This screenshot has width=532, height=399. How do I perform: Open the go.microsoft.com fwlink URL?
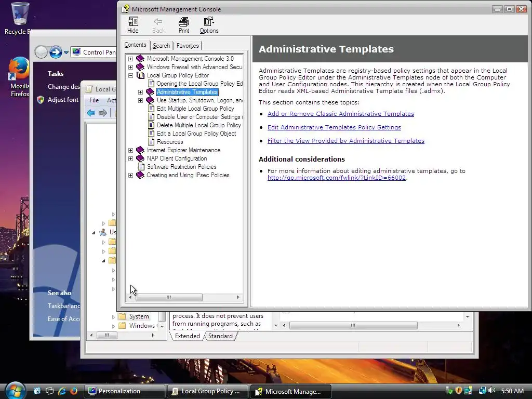(337, 178)
